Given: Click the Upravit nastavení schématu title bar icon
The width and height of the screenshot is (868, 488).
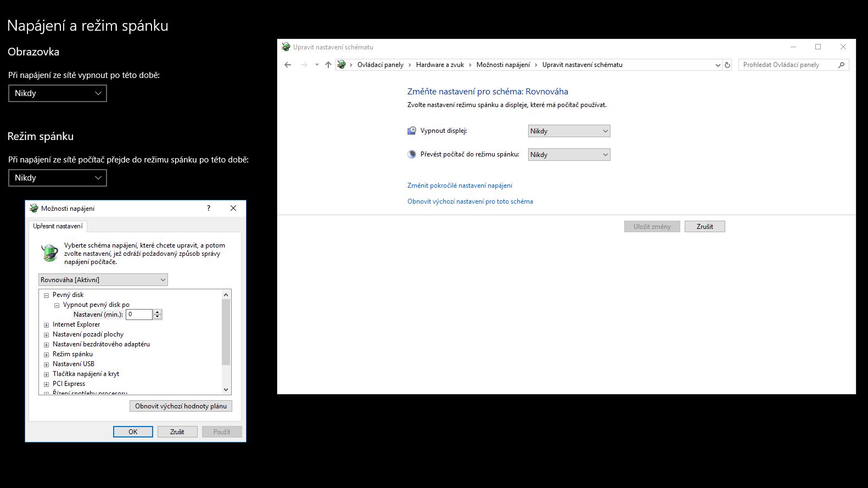Looking at the screenshot, I should [285, 47].
